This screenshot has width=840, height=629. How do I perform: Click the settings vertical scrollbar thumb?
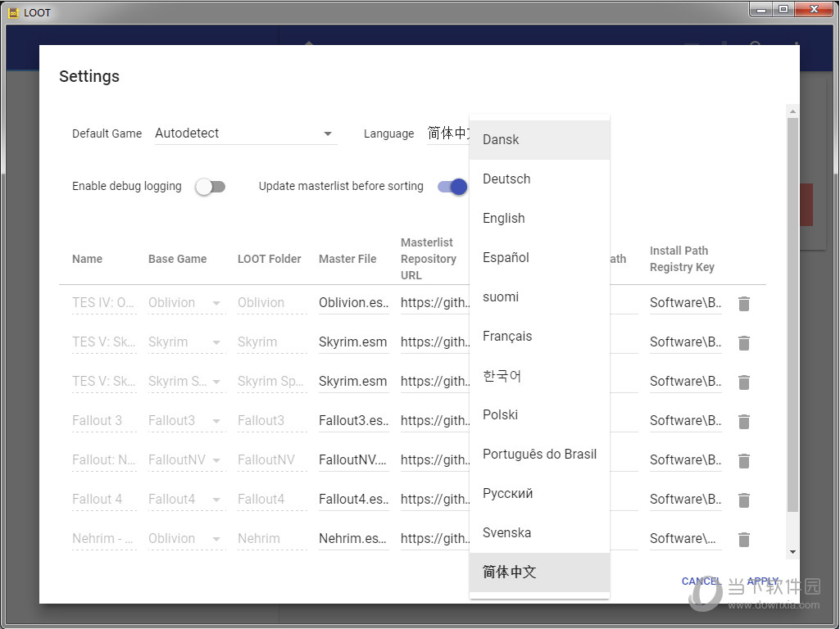click(x=792, y=314)
